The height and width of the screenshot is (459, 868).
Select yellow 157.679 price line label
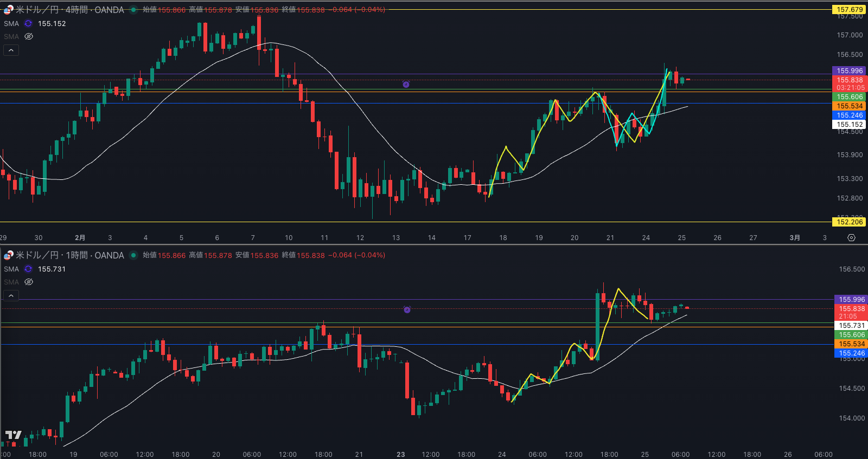pos(849,10)
